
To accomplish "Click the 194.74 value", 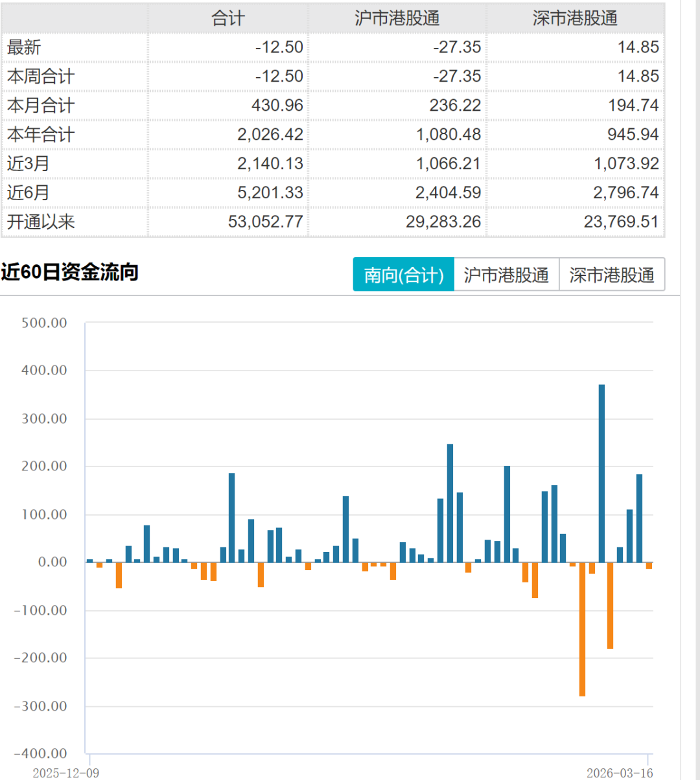I will pyautogui.click(x=633, y=106).
